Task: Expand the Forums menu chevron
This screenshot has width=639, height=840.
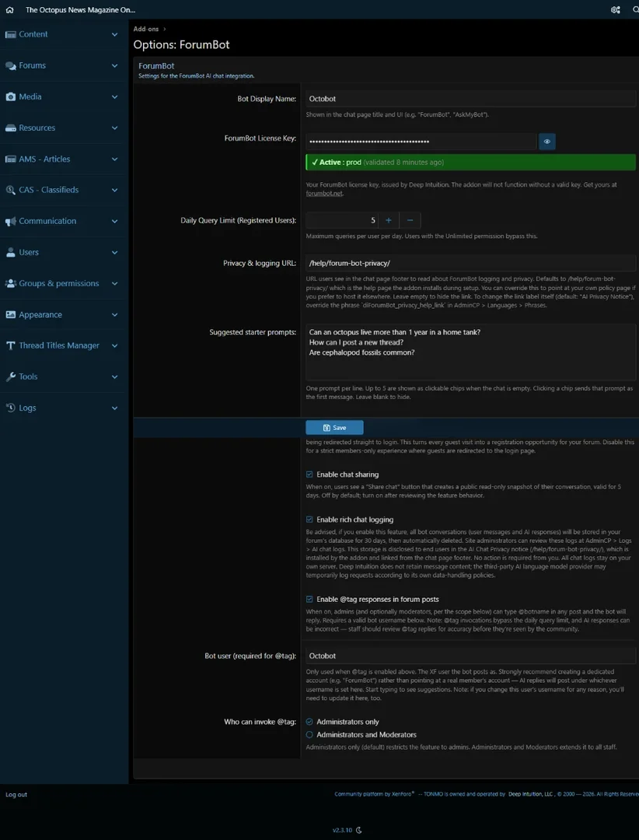Action: [114, 65]
